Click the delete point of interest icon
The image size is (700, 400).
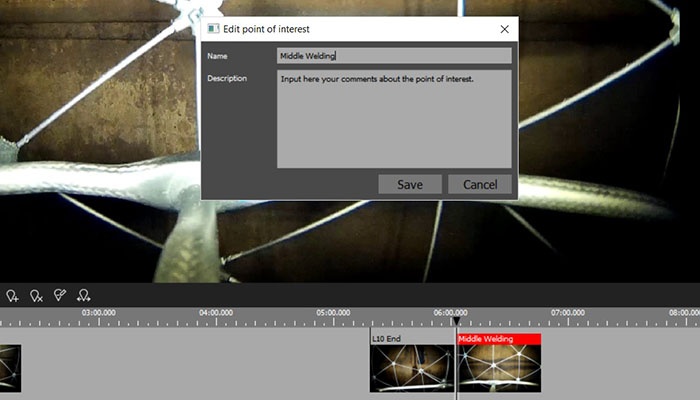click(x=36, y=295)
